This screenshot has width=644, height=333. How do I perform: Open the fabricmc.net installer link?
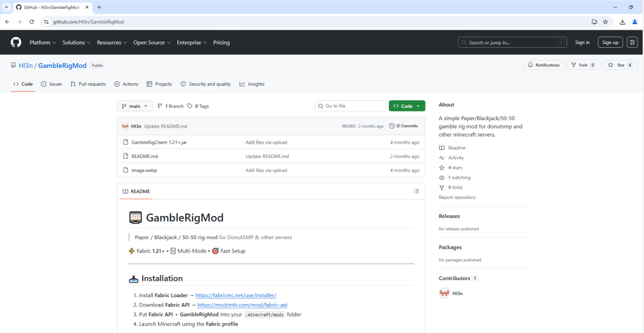pyautogui.click(x=236, y=295)
